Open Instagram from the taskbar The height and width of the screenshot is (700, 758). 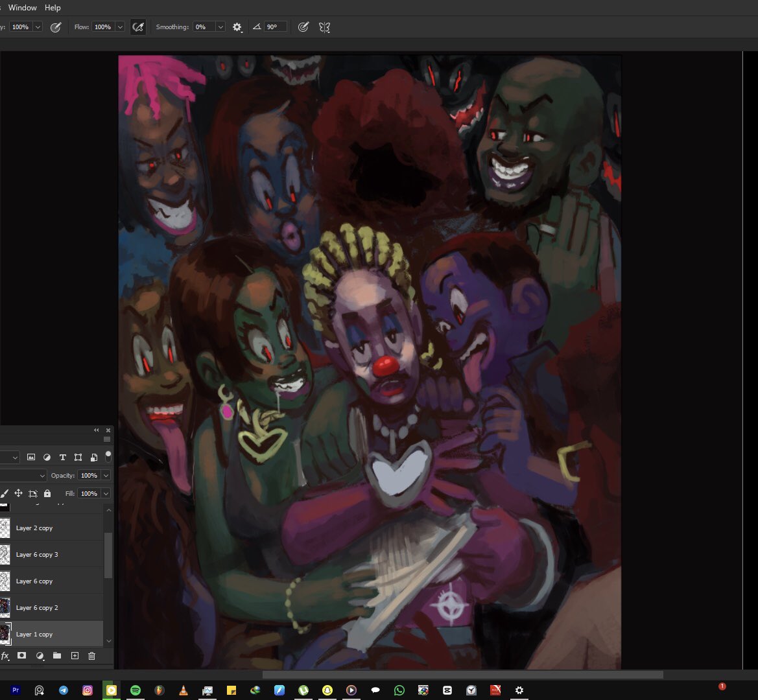(x=88, y=690)
